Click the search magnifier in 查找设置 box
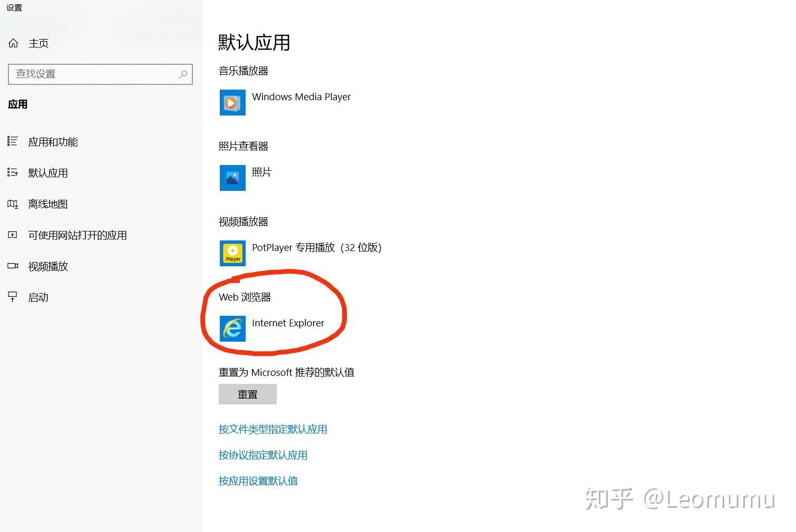The width and height of the screenshot is (796, 532). coord(183,74)
